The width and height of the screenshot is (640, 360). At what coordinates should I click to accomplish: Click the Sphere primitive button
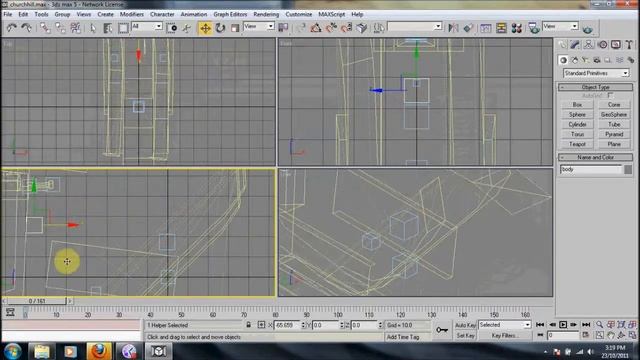point(577,115)
